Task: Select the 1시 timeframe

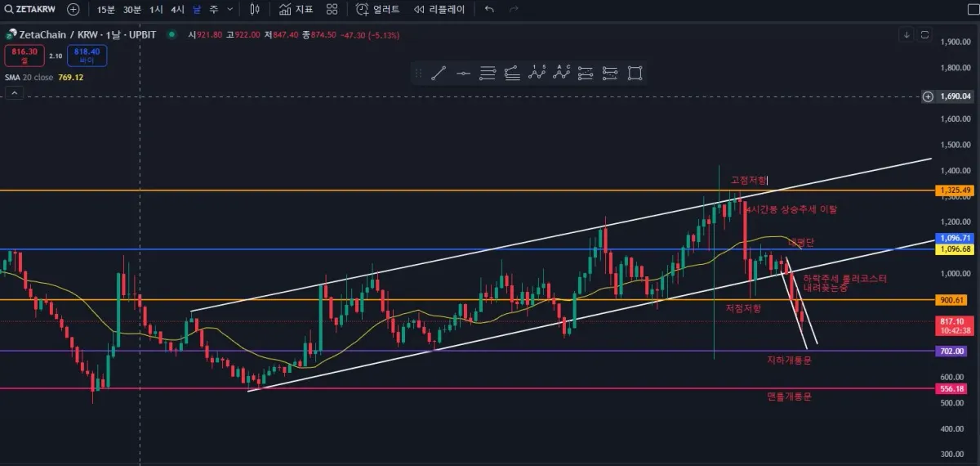Action: 156,9
